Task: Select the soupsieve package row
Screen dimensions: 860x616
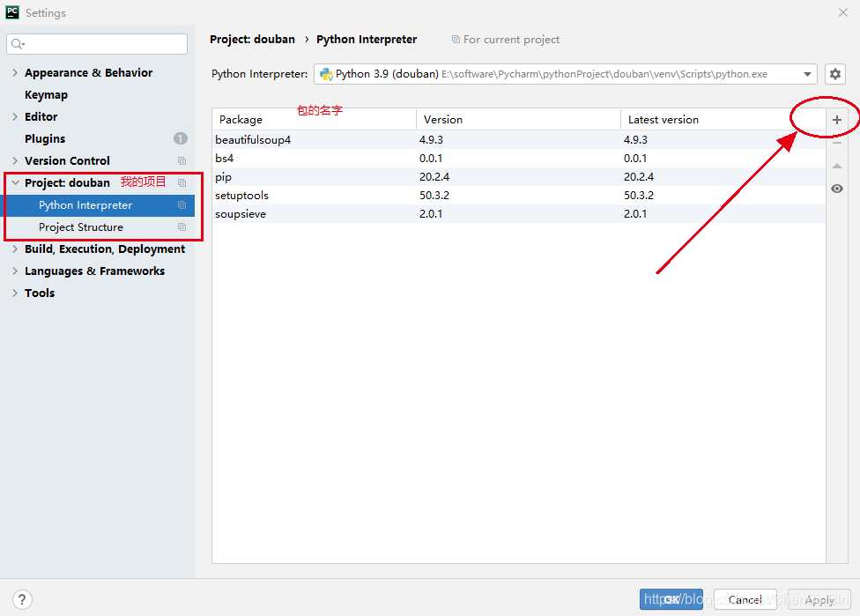Action: coord(519,214)
